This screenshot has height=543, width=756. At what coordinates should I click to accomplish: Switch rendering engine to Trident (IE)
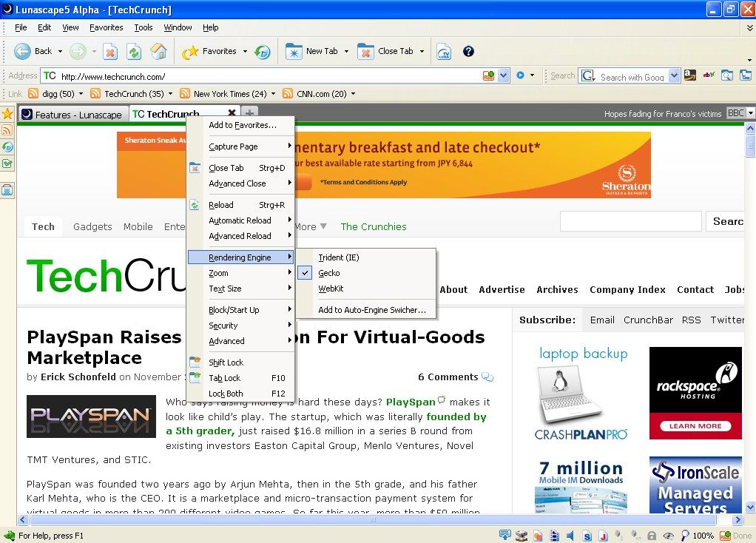[338, 257]
